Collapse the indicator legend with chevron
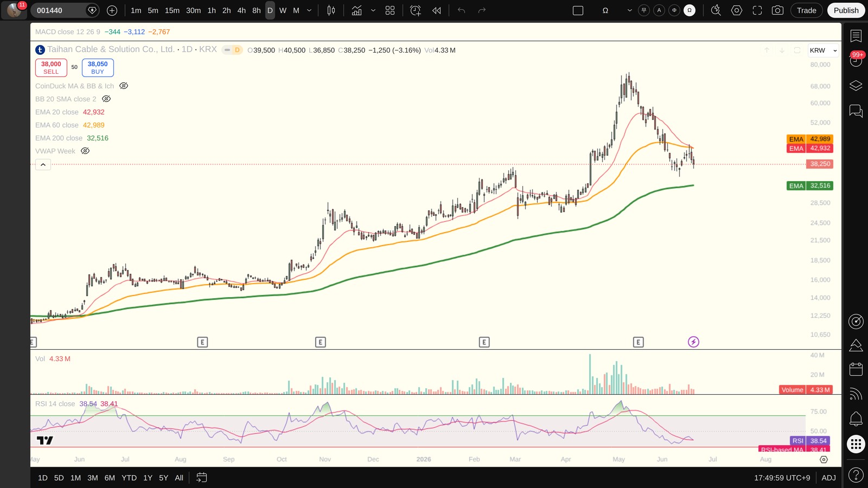Screen dimensions: 868x488 [43, 164]
